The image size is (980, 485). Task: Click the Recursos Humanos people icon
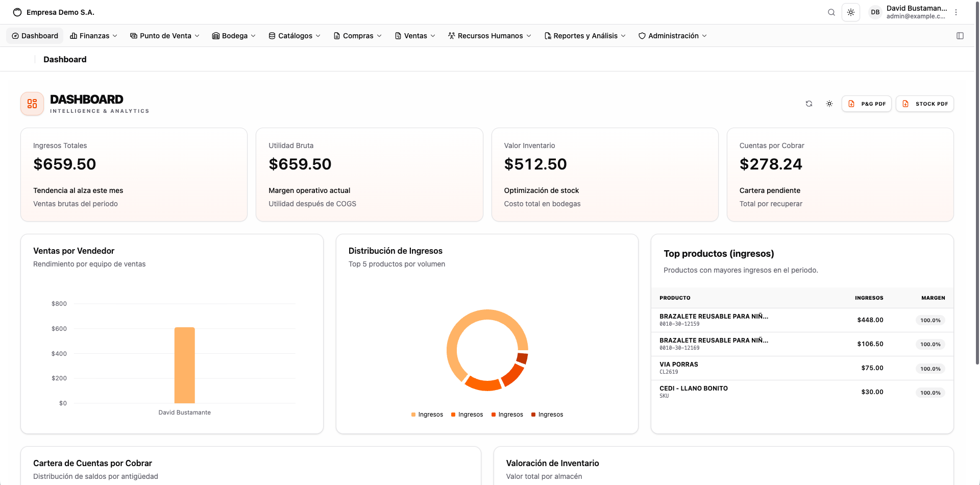tap(451, 36)
